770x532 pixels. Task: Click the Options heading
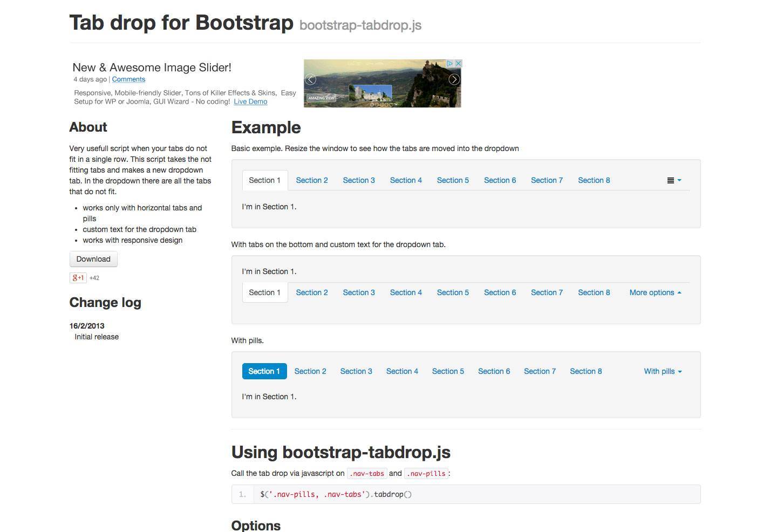coord(256,526)
